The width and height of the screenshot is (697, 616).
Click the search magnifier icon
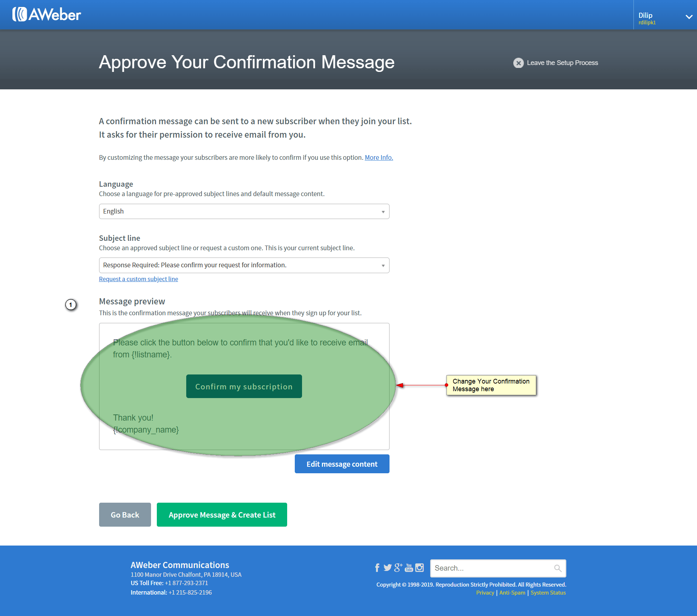coord(558,568)
